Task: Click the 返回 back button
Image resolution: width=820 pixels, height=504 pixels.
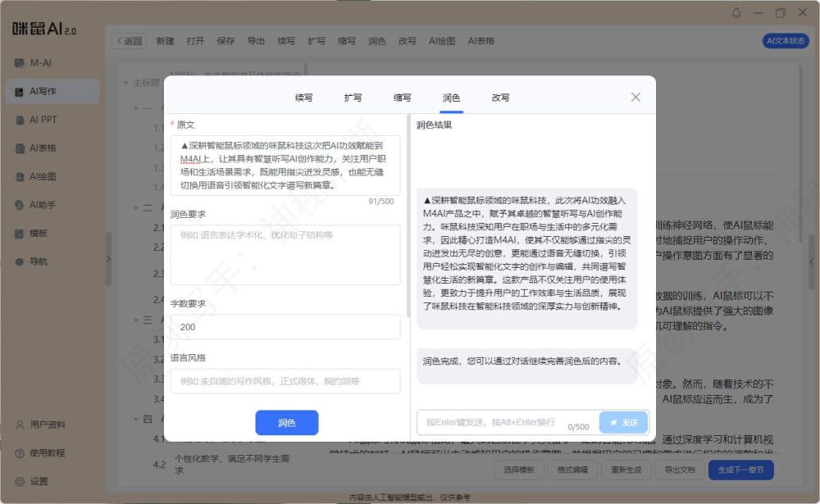Action: pos(129,41)
